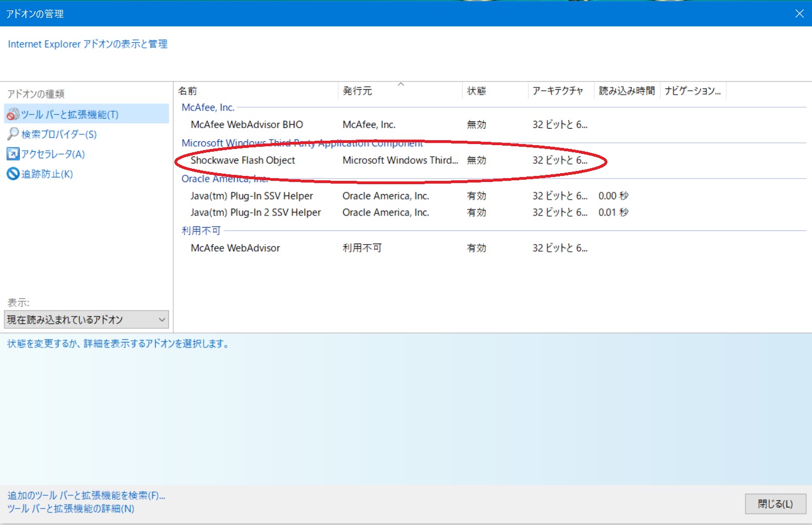Close the アドオンの管理 window with X

coord(799,14)
